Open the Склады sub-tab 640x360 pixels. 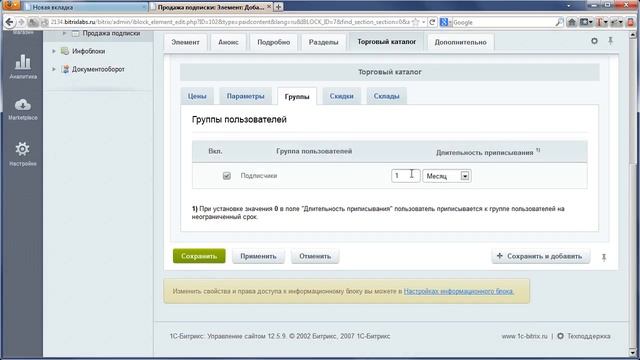click(x=386, y=96)
